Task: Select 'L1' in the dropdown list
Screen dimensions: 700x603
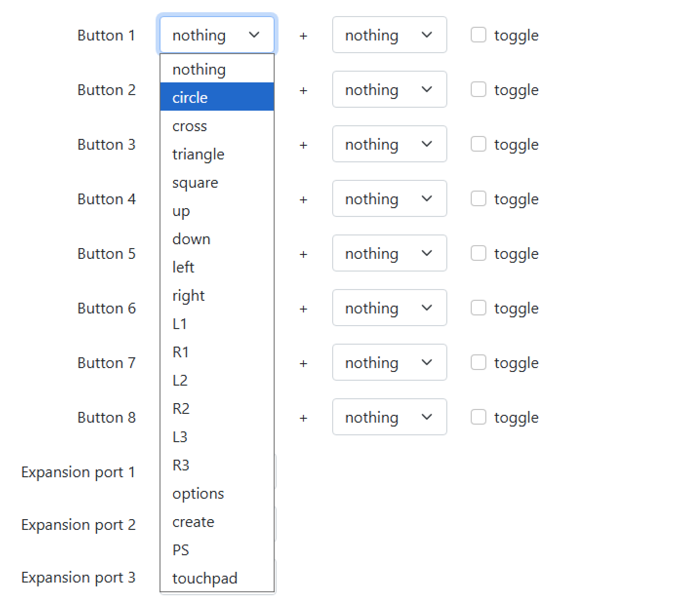Action: [x=217, y=324]
